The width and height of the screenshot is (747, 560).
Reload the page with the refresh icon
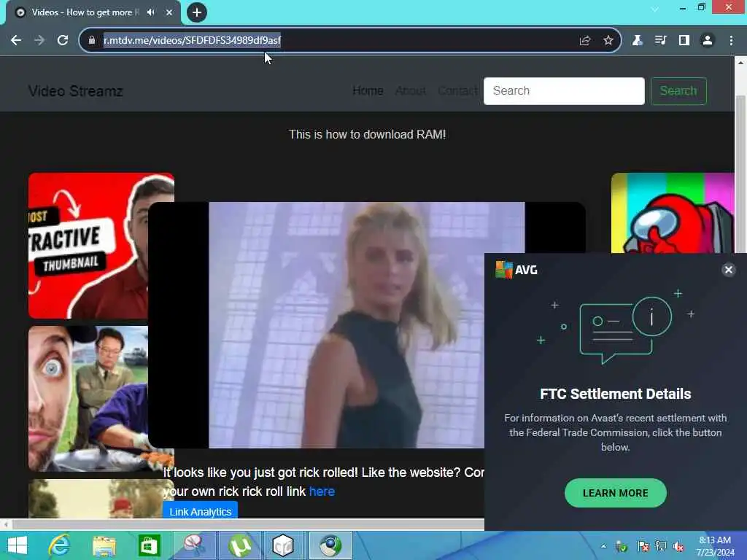click(63, 41)
